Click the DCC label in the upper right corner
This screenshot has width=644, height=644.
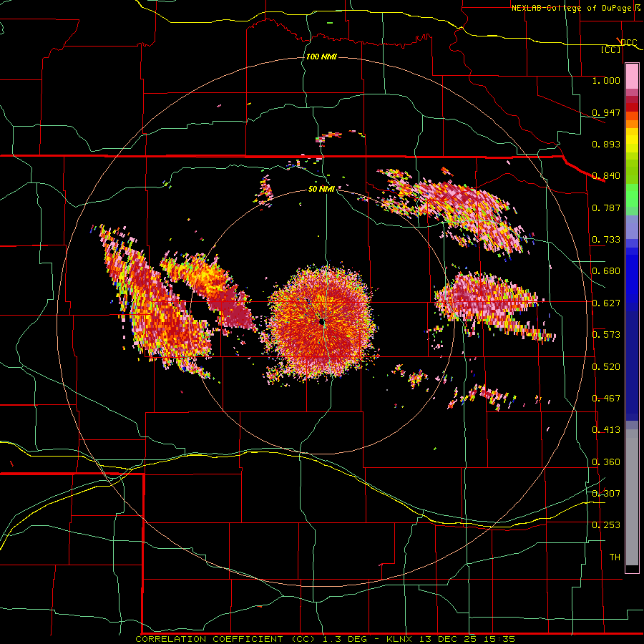[x=628, y=42]
